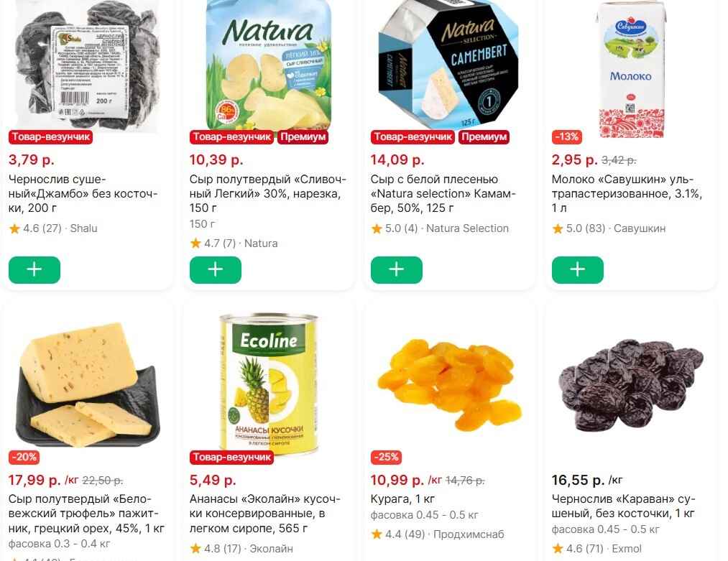728x561 pixels.
Task: Add Camembert cheese to cart
Action: (x=397, y=269)
